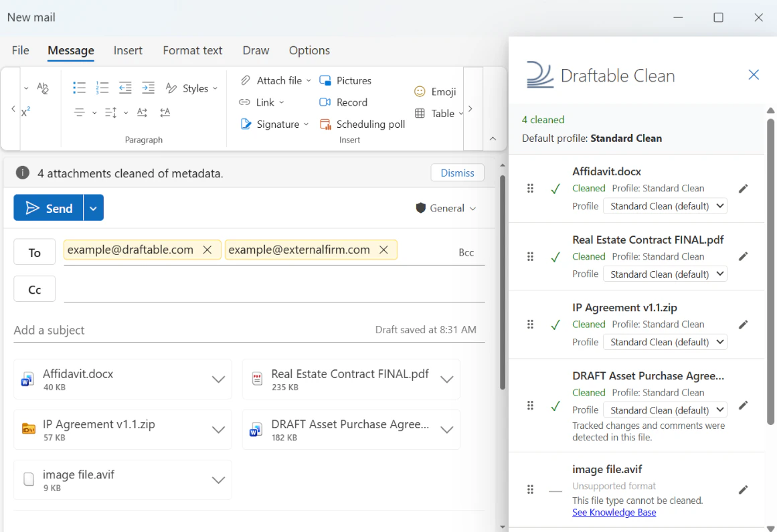The image size is (777, 532).
Task: Send the email
Action: (49, 208)
